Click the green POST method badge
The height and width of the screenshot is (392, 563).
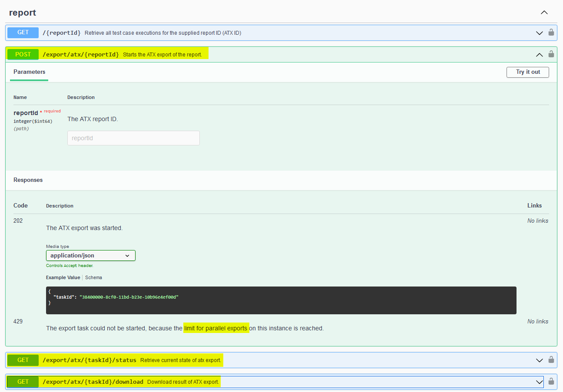pyautogui.click(x=23, y=54)
